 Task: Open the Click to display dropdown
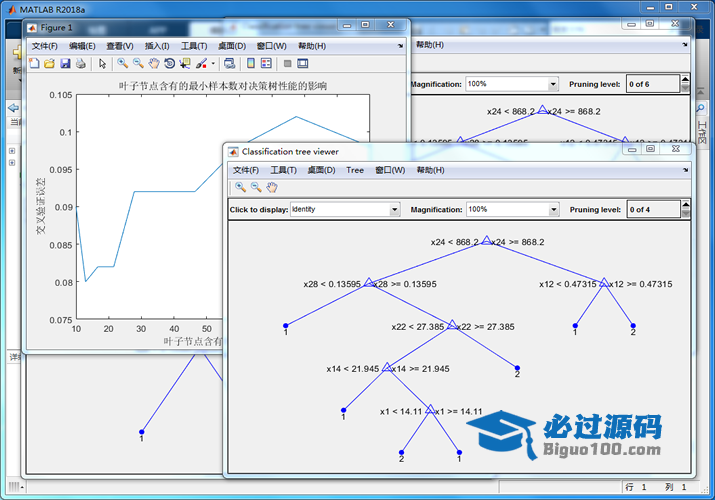tap(395, 210)
